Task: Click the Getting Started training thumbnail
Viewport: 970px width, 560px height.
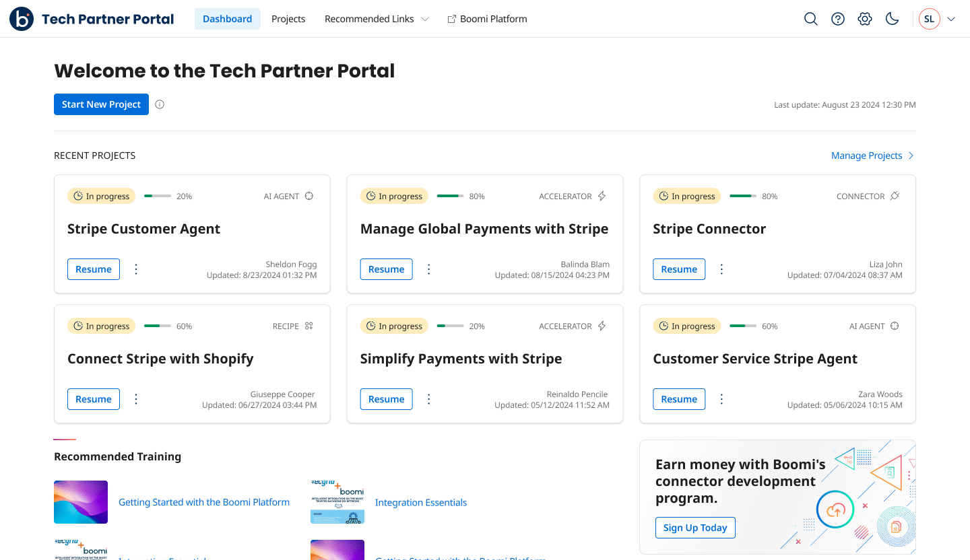Action: click(x=81, y=502)
